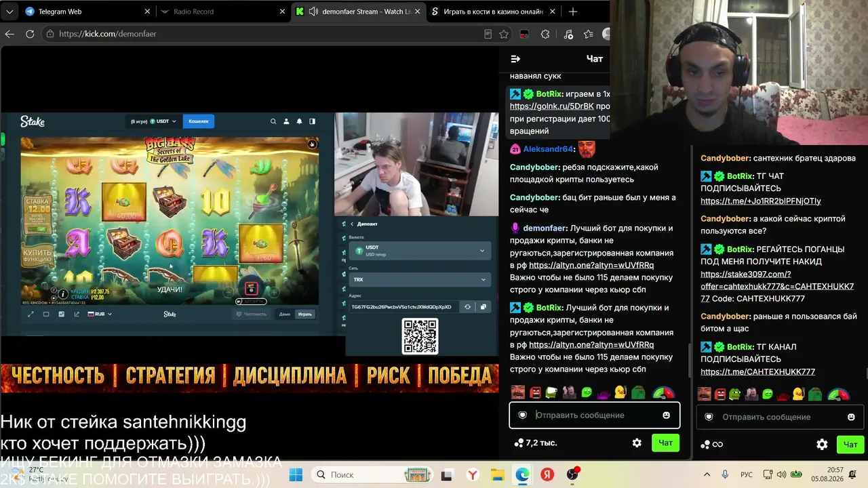868x488 pixels.
Task: Open the Играть в кости tab
Action: (x=494, y=12)
